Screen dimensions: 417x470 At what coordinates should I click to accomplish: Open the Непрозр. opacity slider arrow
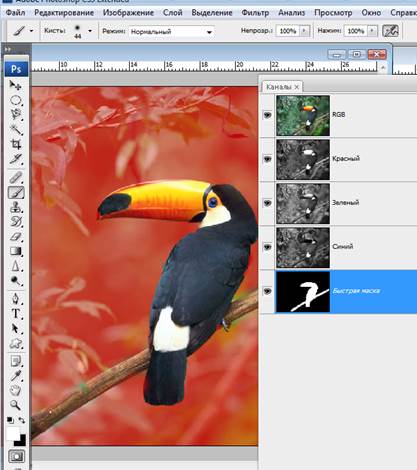(x=304, y=31)
